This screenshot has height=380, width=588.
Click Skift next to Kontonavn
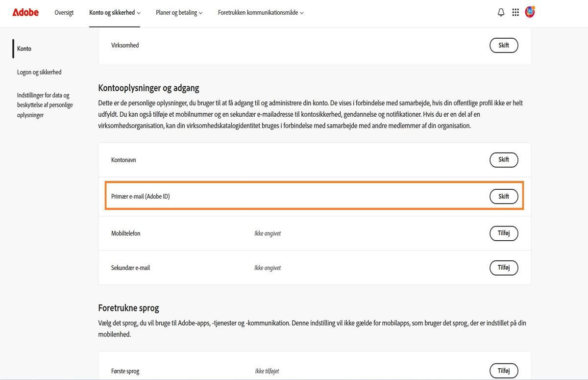point(504,159)
